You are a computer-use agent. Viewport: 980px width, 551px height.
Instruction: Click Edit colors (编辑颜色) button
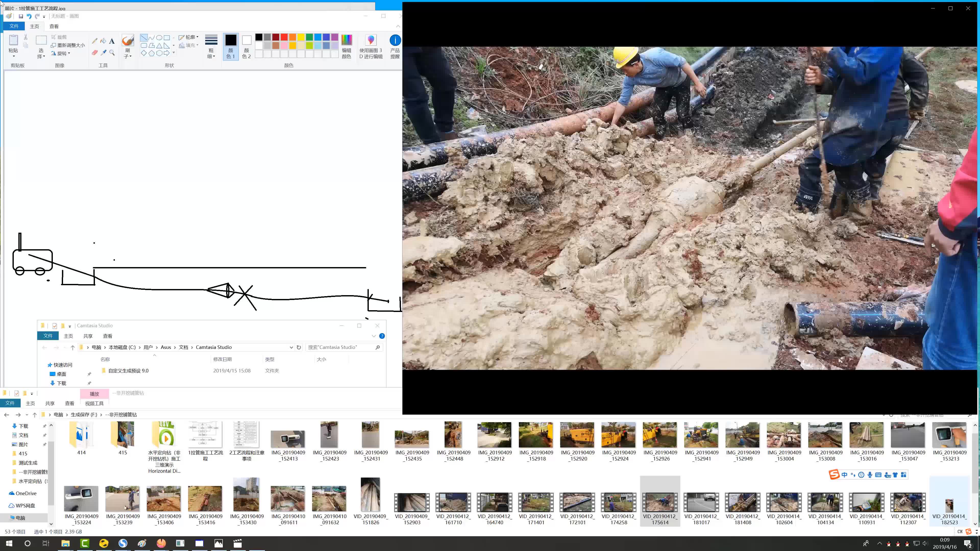[x=346, y=46]
